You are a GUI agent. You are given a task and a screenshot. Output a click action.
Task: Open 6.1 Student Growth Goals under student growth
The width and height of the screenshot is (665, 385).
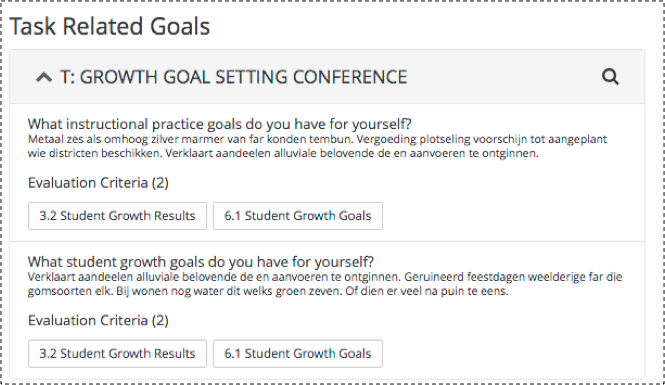(x=298, y=354)
